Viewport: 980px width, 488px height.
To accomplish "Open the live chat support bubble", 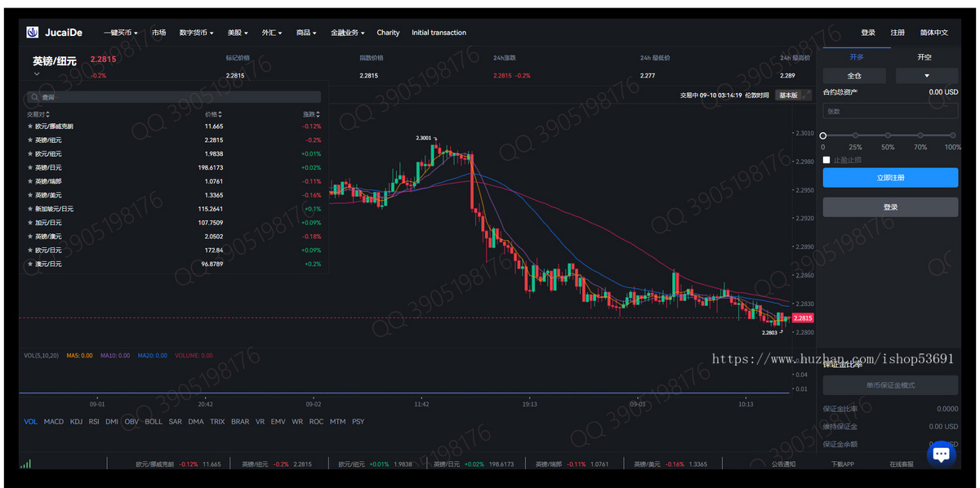I will tap(941, 454).
